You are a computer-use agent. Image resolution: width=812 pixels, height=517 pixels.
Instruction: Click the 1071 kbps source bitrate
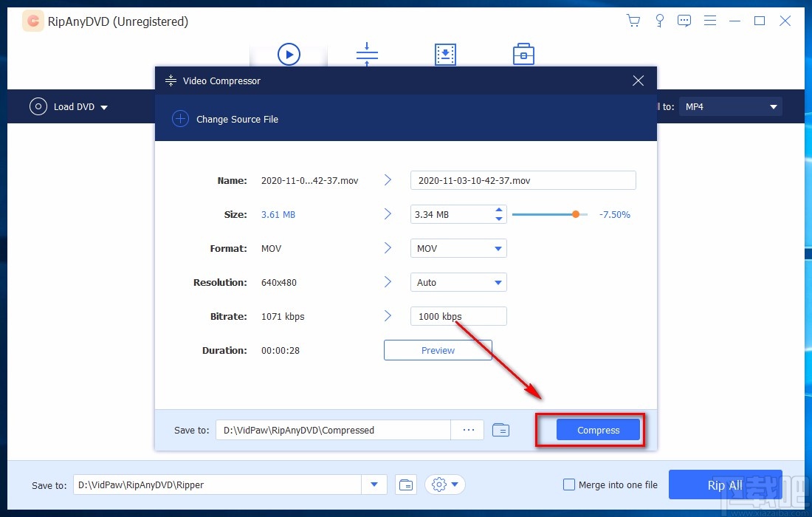[283, 317]
